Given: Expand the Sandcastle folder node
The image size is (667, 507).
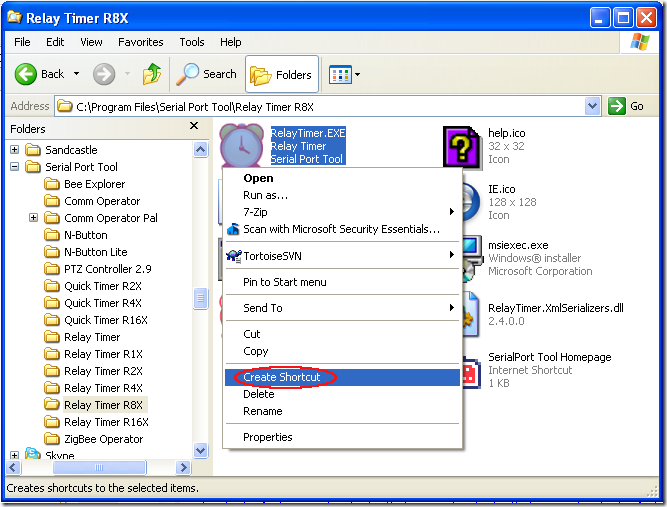Looking at the screenshot, I should [x=14, y=149].
